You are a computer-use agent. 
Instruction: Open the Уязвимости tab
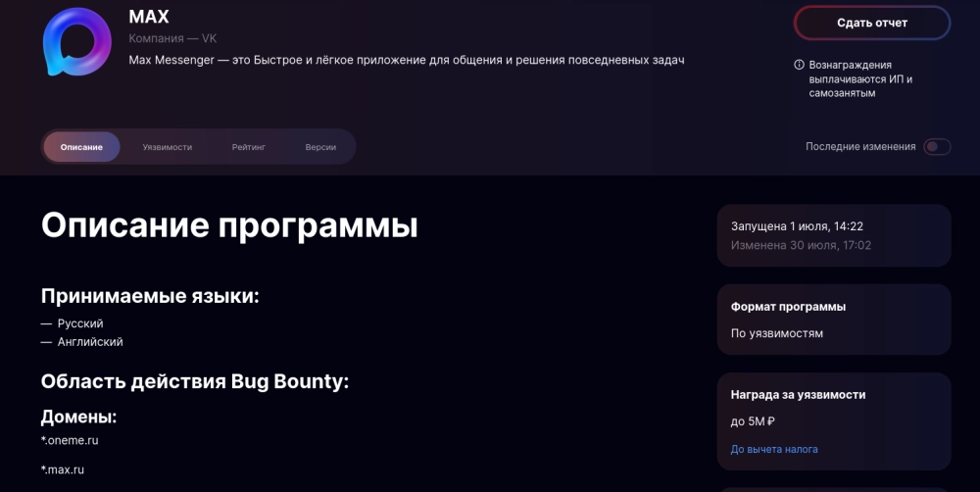pyautogui.click(x=167, y=147)
